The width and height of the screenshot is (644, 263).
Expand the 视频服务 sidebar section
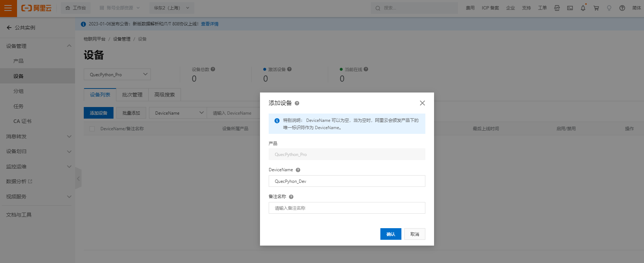click(37, 197)
